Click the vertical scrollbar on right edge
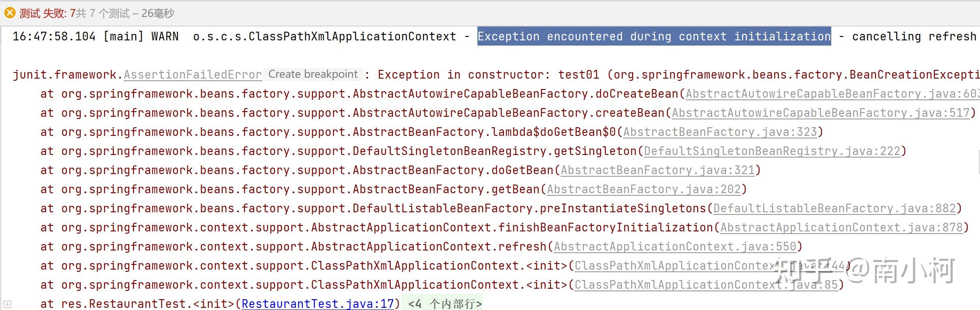980x310 pixels. point(978,162)
